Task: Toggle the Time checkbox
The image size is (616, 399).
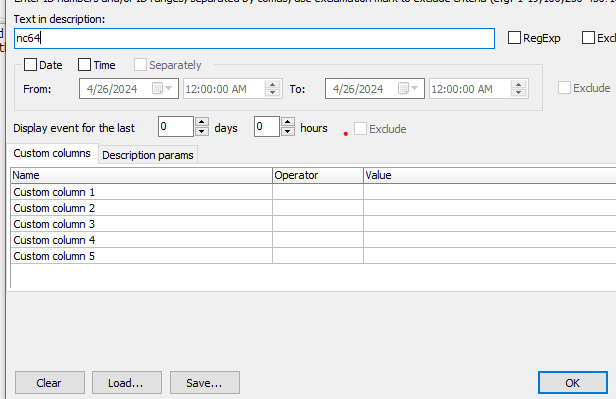Action: (84, 64)
